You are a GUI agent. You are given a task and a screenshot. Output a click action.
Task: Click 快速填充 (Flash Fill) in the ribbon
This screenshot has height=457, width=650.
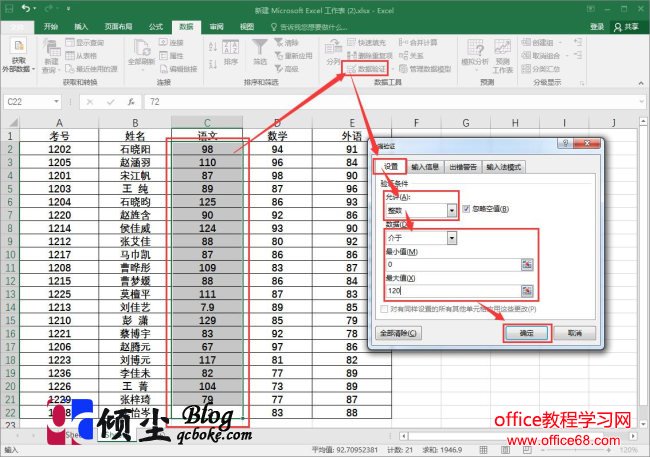pyautogui.click(x=366, y=42)
